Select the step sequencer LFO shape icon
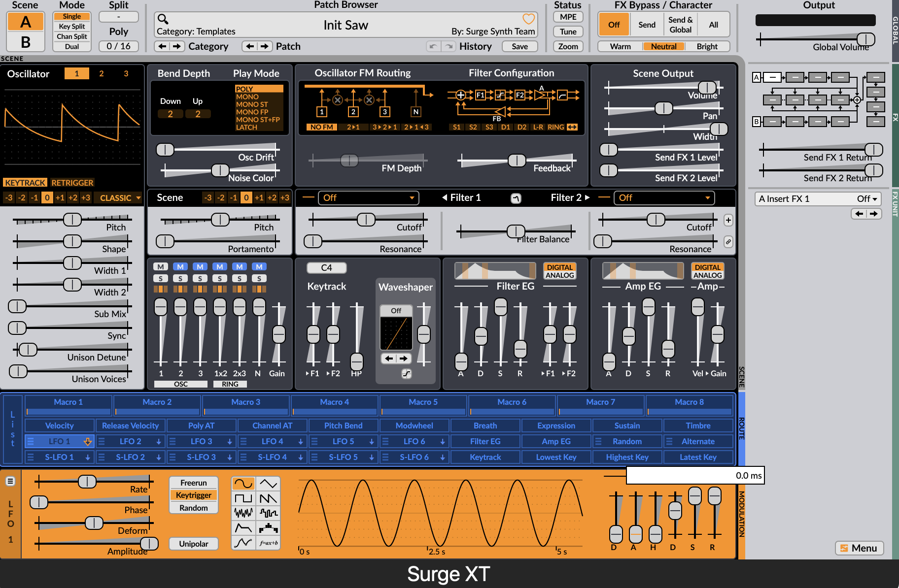The width and height of the screenshot is (899, 588). 269,512
